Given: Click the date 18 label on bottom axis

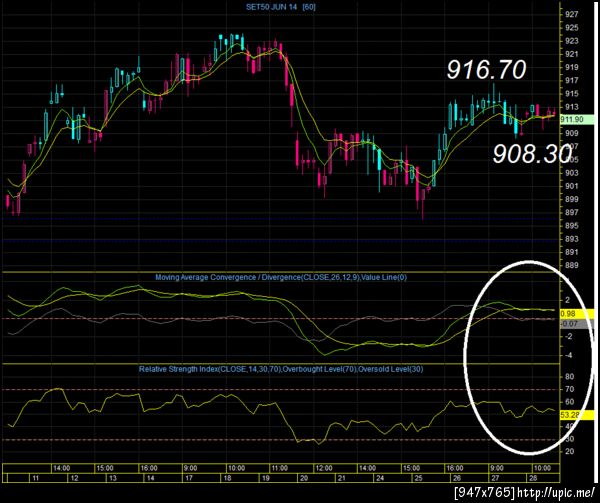Looking at the screenshot, I should coord(228,478).
